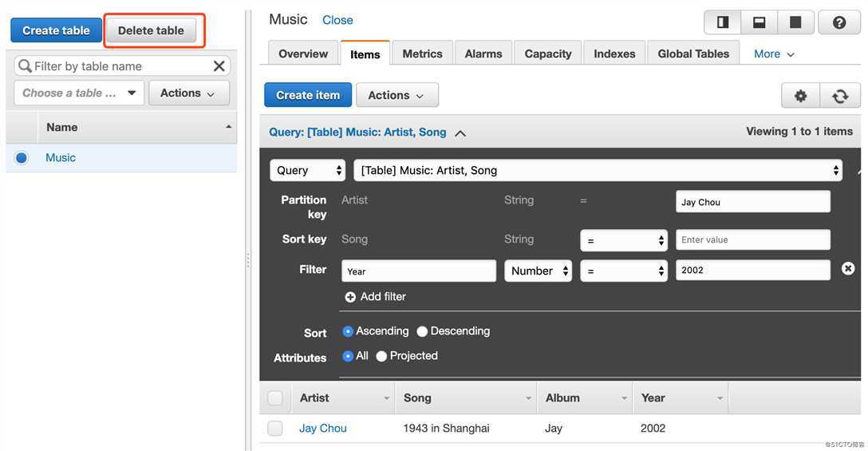
Task: Select the Music table radio button
Action: (22, 158)
